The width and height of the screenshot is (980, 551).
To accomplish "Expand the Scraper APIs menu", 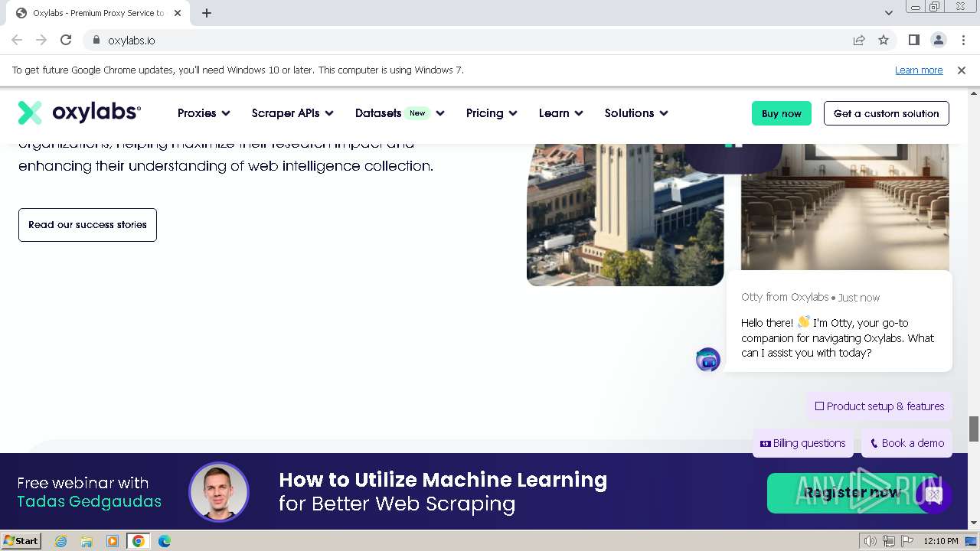I will coord(292,113).
